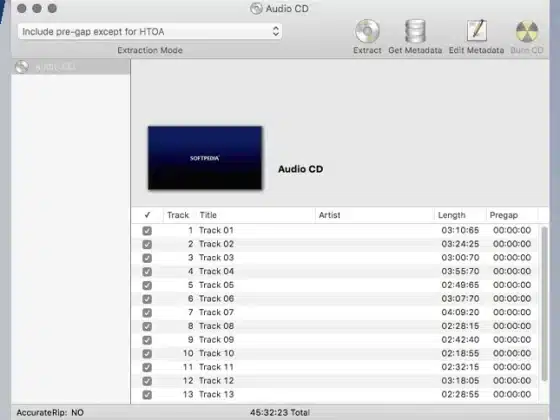Select 'Track 03' title cell

tap(216, 258)
